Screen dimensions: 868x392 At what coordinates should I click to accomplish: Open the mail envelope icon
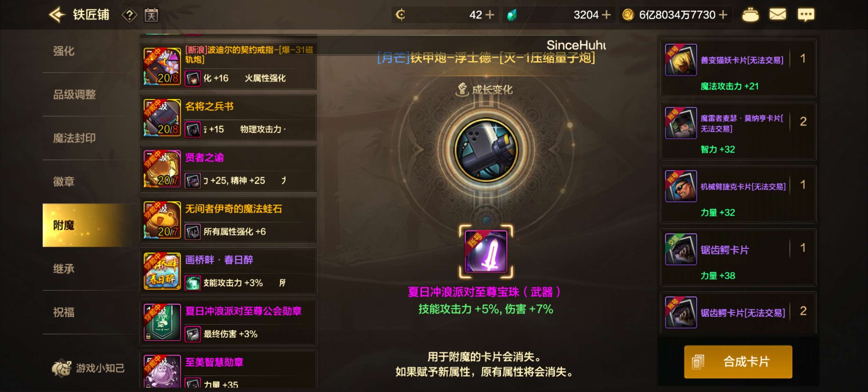(x=777, y=14)
